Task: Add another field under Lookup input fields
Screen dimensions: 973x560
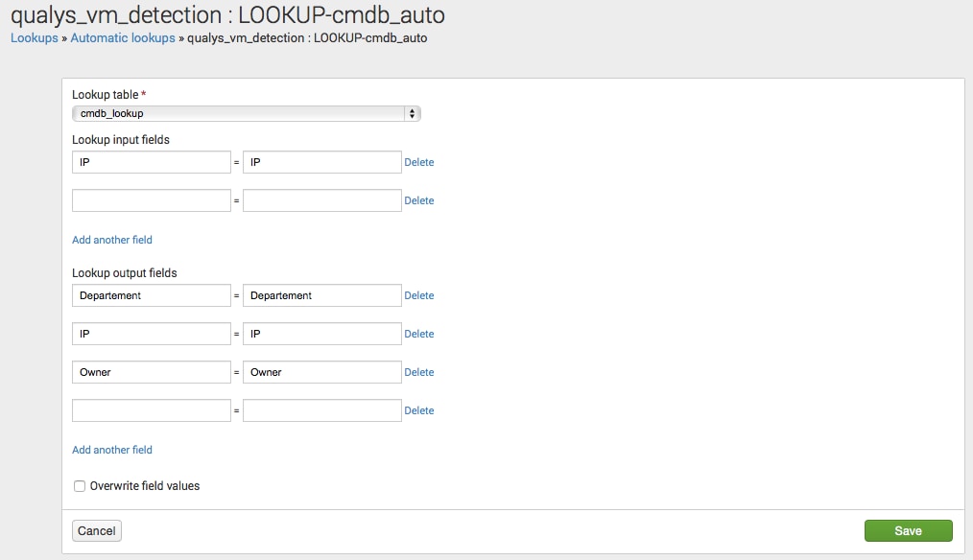Action: (x=112, y=240)
